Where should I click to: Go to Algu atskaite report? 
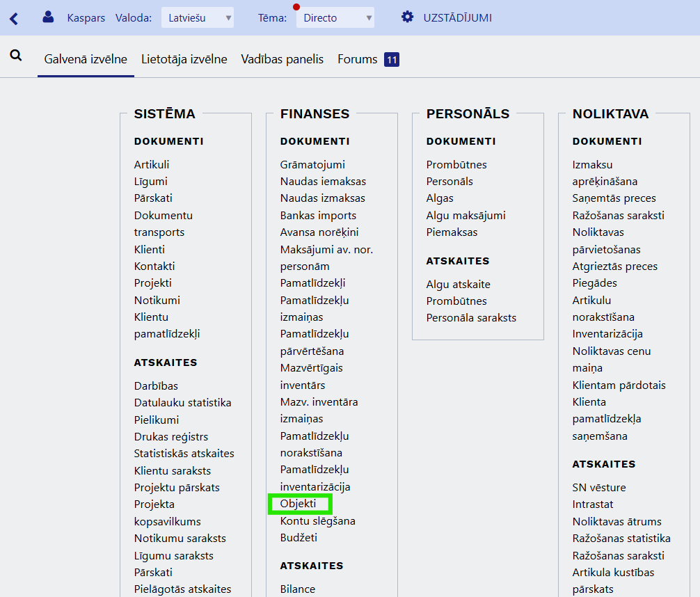coord(458,284)
